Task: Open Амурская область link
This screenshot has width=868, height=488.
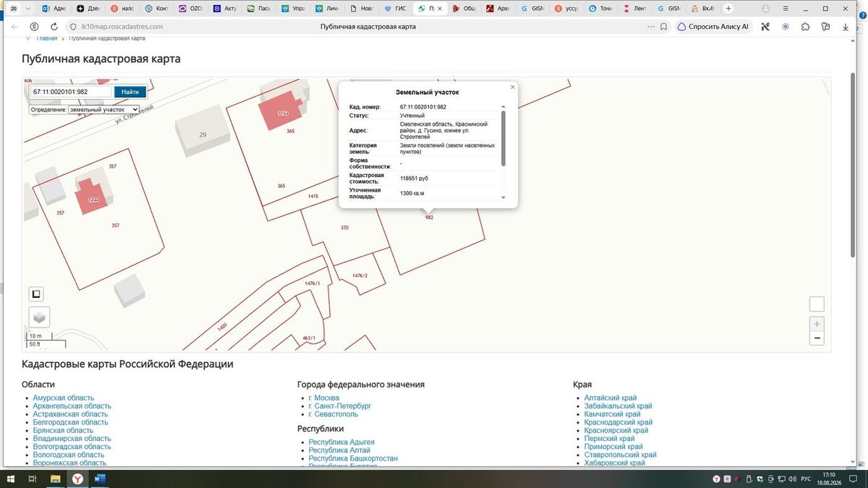Action: pos(64,398)
